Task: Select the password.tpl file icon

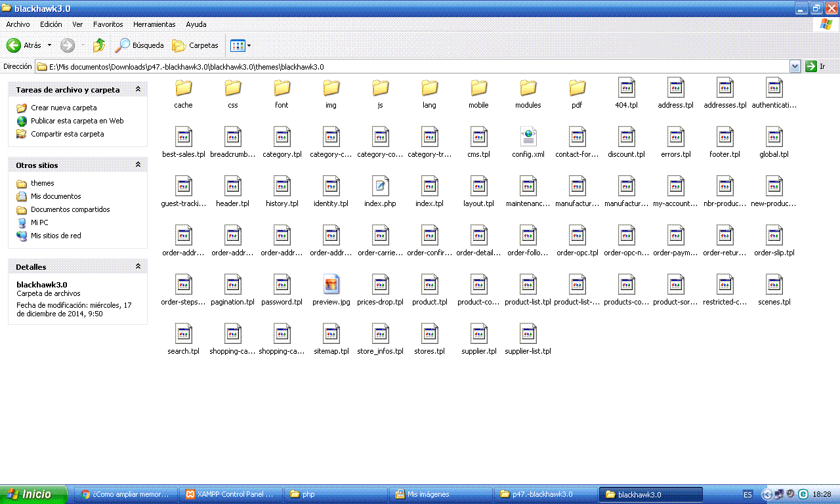Action: coord(282,284)
